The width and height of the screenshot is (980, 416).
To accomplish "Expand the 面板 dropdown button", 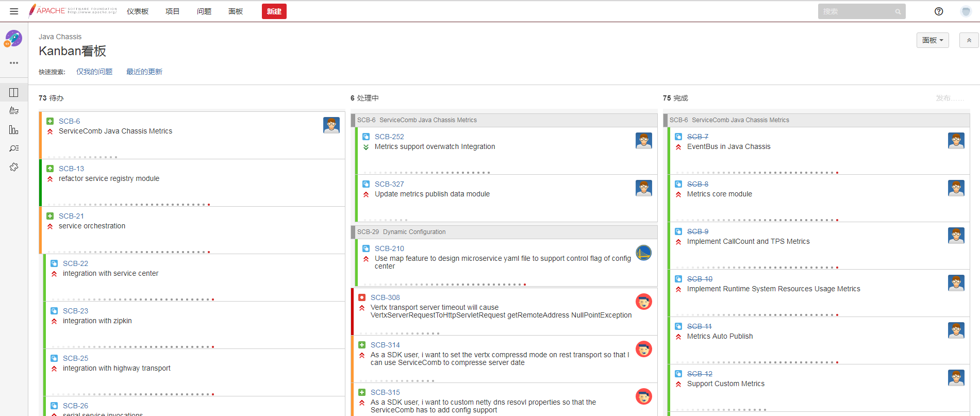I will (x=933, y=40).
